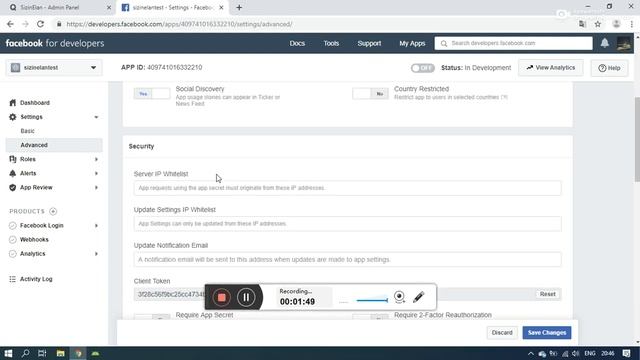640x360 pixels.
Task: Click the Webhooks check icon
Action: 13,240
